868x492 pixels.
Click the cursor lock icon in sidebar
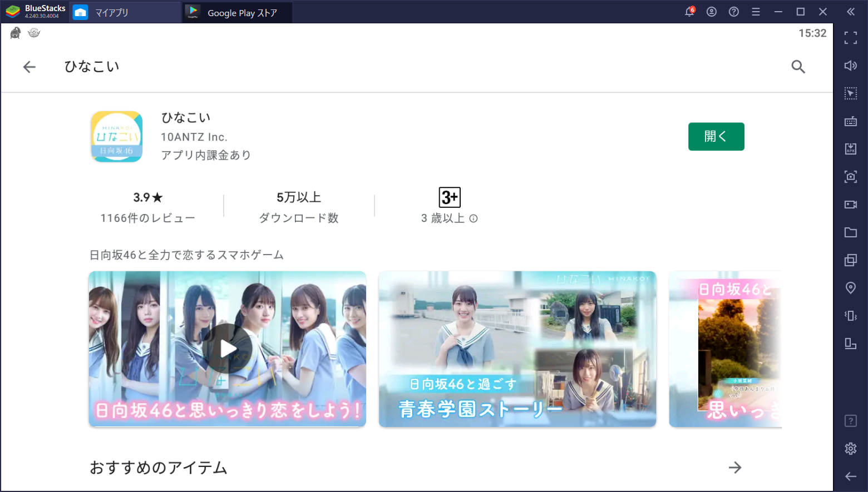coord(851,93)
